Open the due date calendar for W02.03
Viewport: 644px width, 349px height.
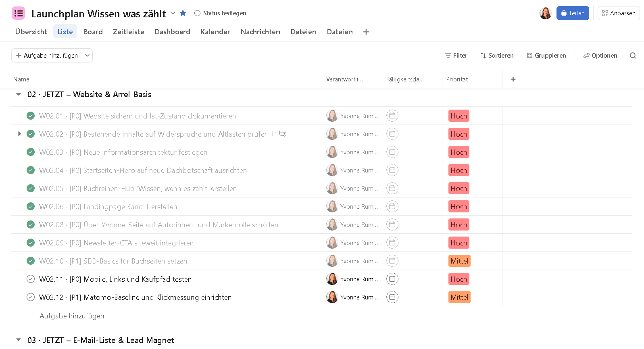pos(392,152)
